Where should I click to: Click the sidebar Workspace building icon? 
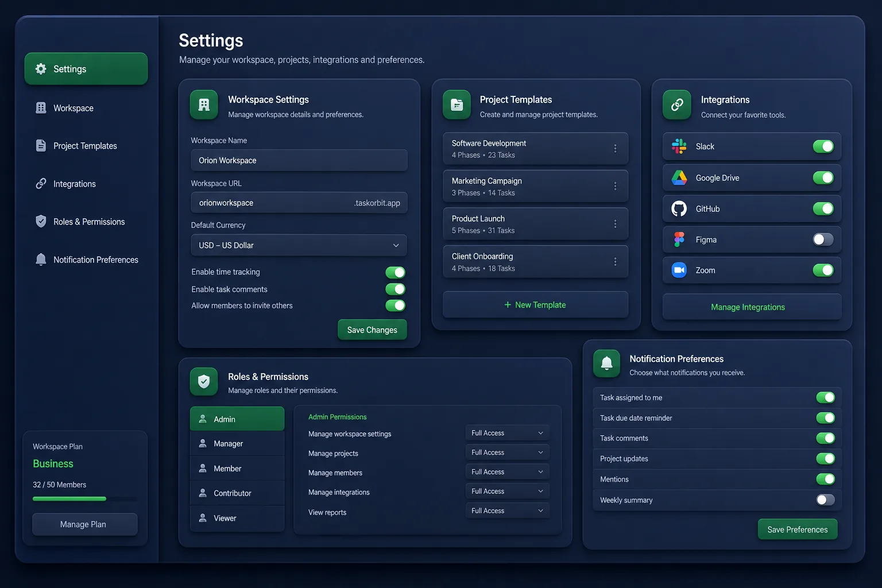click(x=41, y=108)
